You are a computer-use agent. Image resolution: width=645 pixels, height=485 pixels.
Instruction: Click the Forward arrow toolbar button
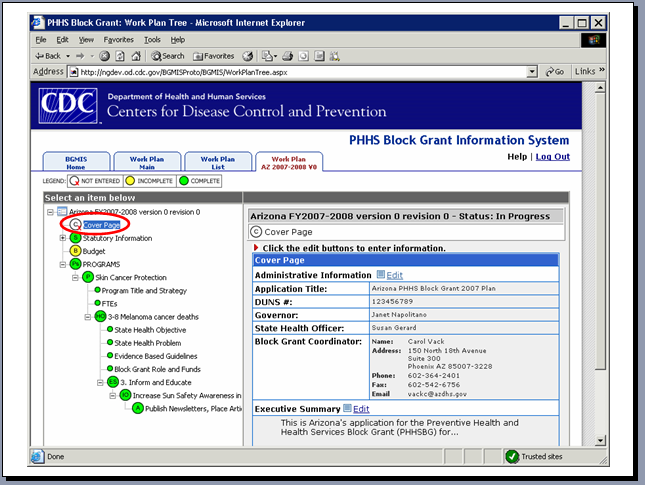click(x=80, y=56)
